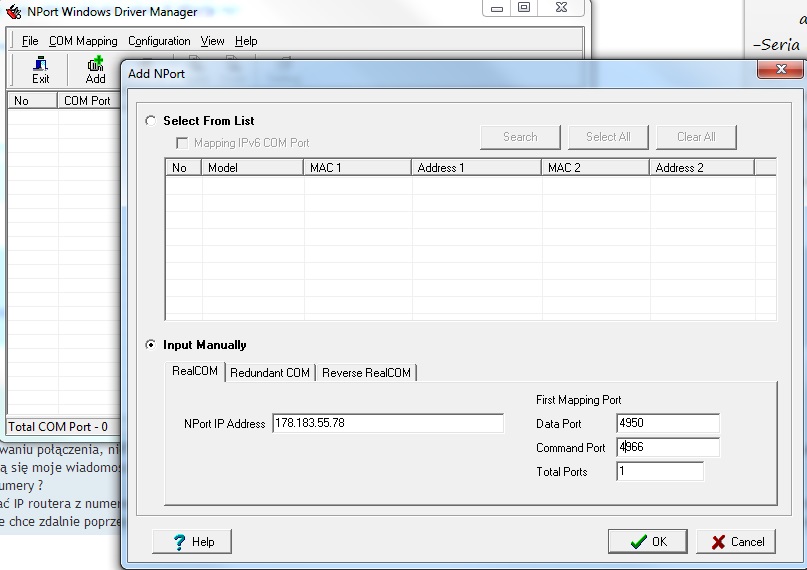The image size is (807, 570).
Task: Open the File menu
Action: 30,41
